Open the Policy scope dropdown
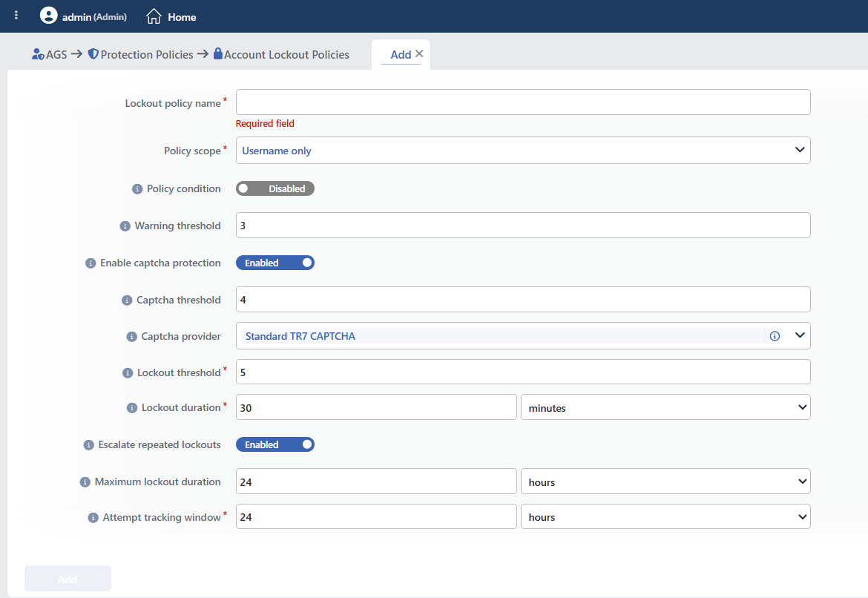Screen dimensions: 868x598 pyautogui.click(x=523, y=150)
